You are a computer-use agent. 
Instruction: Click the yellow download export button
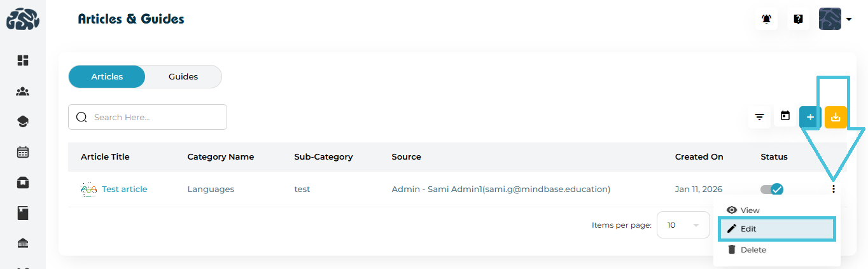pos(836,117)
